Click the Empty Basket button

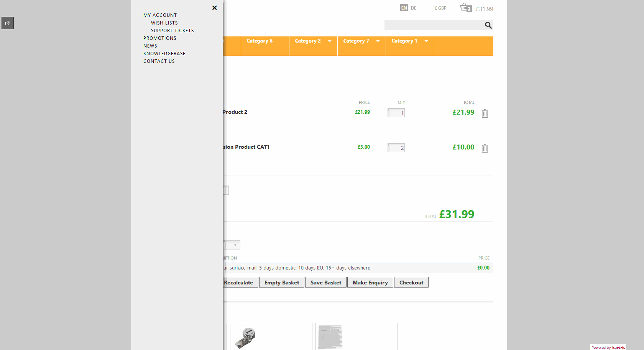point(282,283)
